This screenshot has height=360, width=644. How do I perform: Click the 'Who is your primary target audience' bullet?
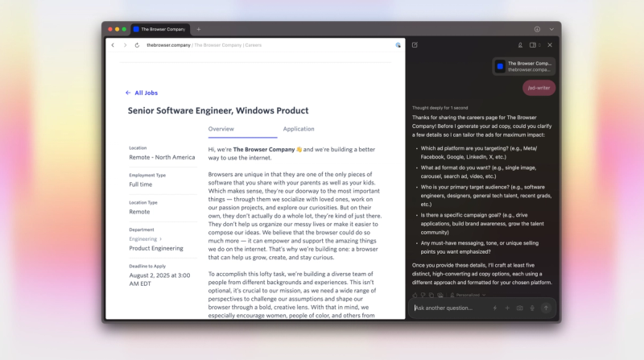tap(486, 196)
